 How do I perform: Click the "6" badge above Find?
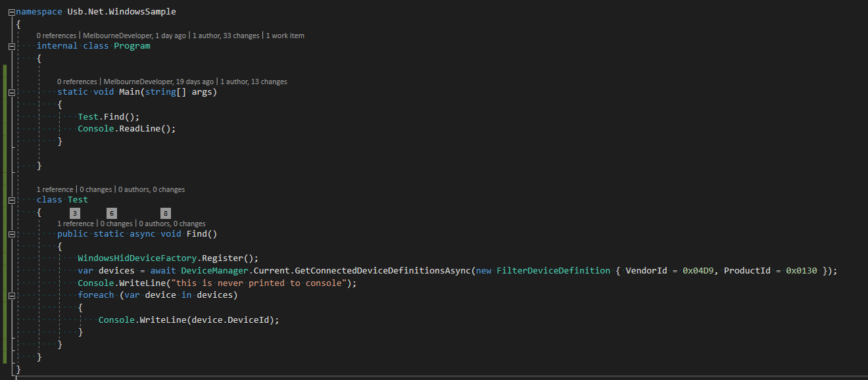(112, 213)
